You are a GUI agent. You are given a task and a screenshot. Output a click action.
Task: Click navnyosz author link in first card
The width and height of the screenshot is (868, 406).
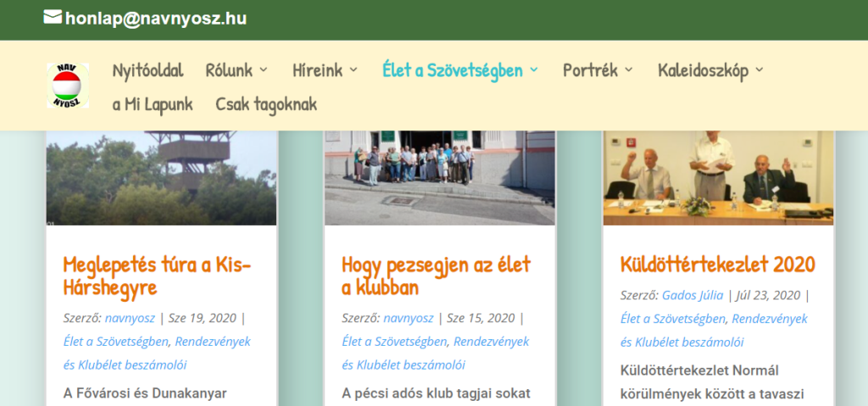[131, 319]
